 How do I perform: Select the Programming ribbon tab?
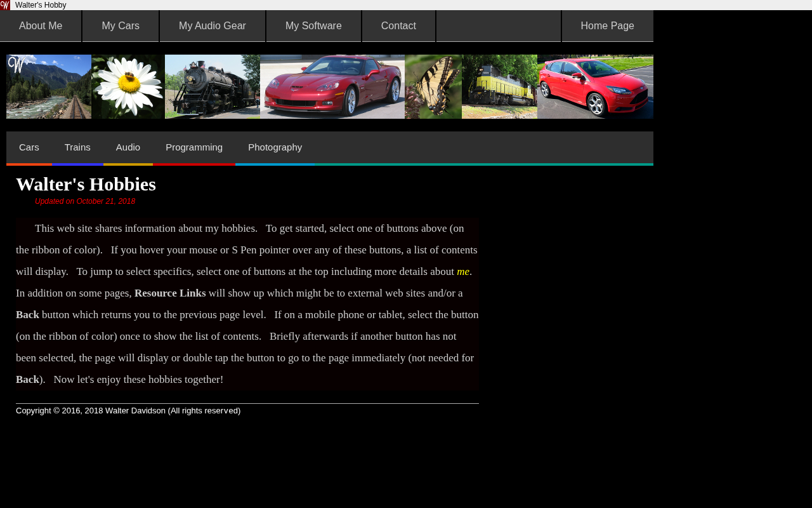point(194,147)
